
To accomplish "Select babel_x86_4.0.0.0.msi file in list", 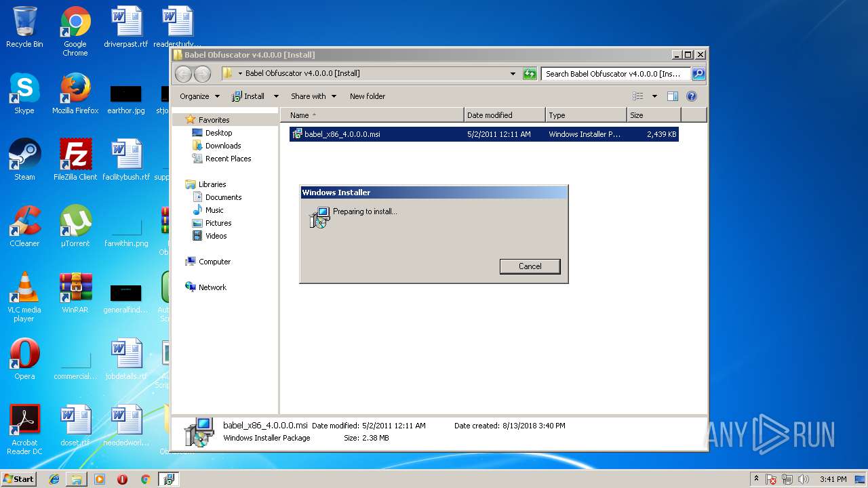I will click(x=484, y=134).
